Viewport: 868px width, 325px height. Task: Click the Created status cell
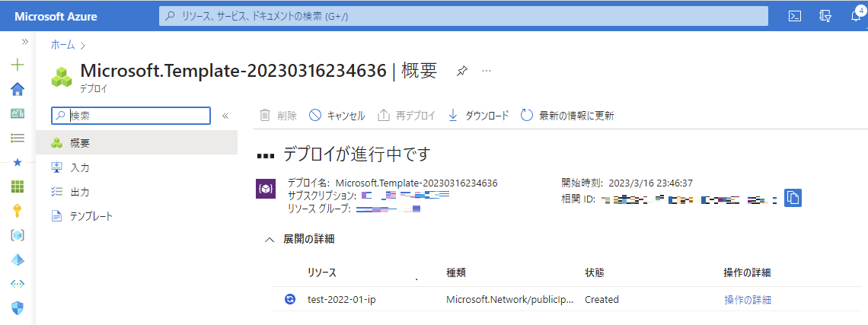602,300
